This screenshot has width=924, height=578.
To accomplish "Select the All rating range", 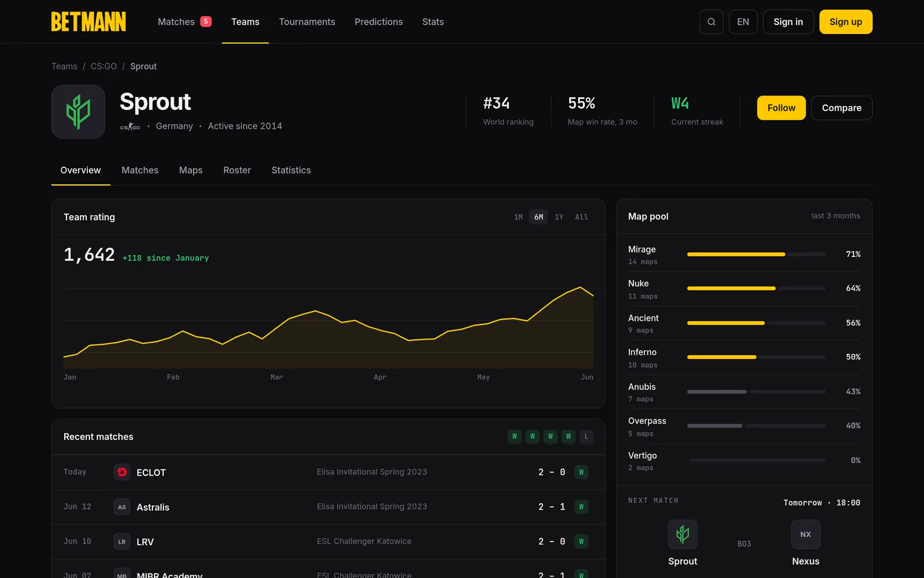I will [582, 217].
